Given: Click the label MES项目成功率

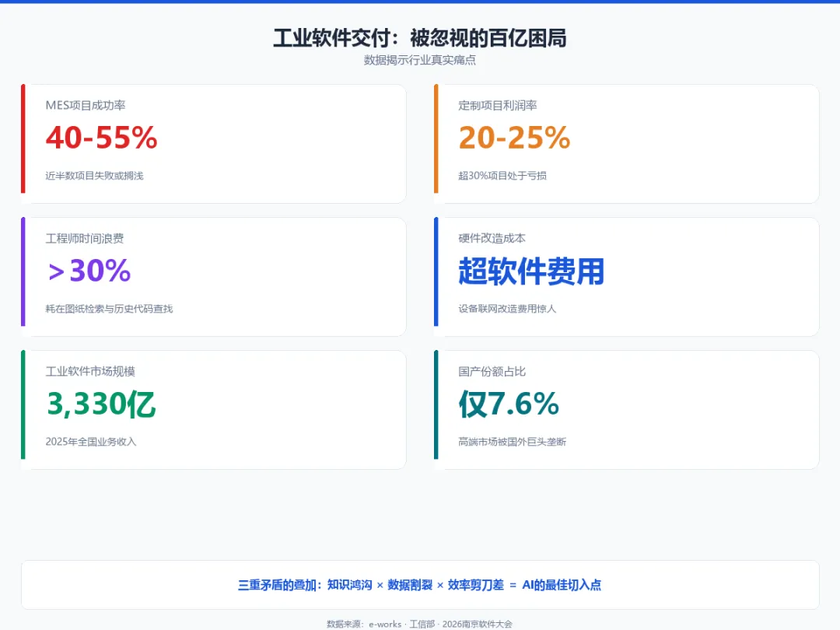Looking at the screenshot, I should pos(86,105).
